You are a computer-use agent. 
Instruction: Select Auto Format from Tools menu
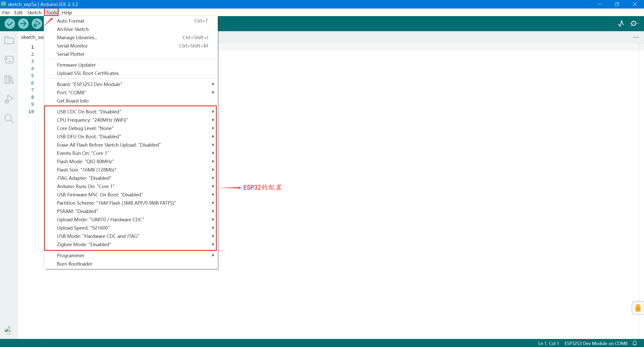[70, 21]
